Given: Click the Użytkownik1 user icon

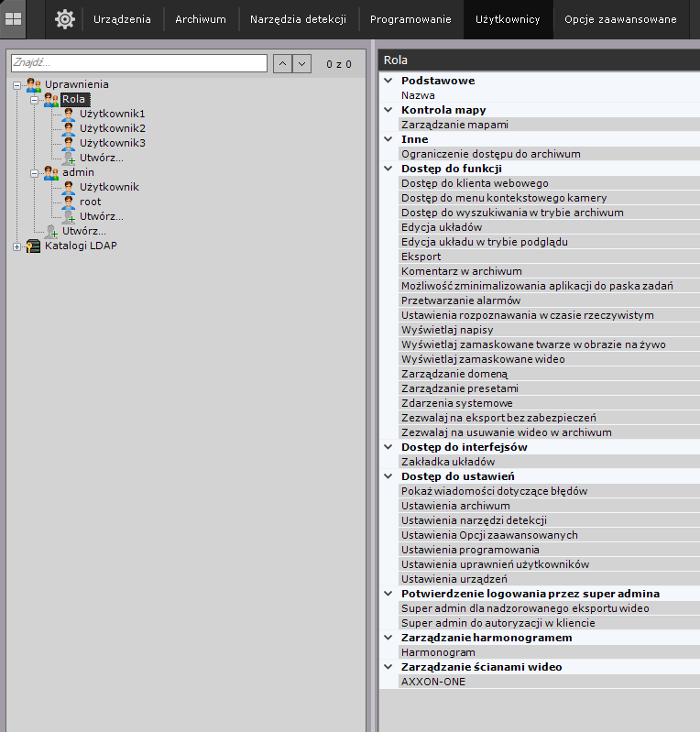Looking at the screenshot, I should click(69, 114).
